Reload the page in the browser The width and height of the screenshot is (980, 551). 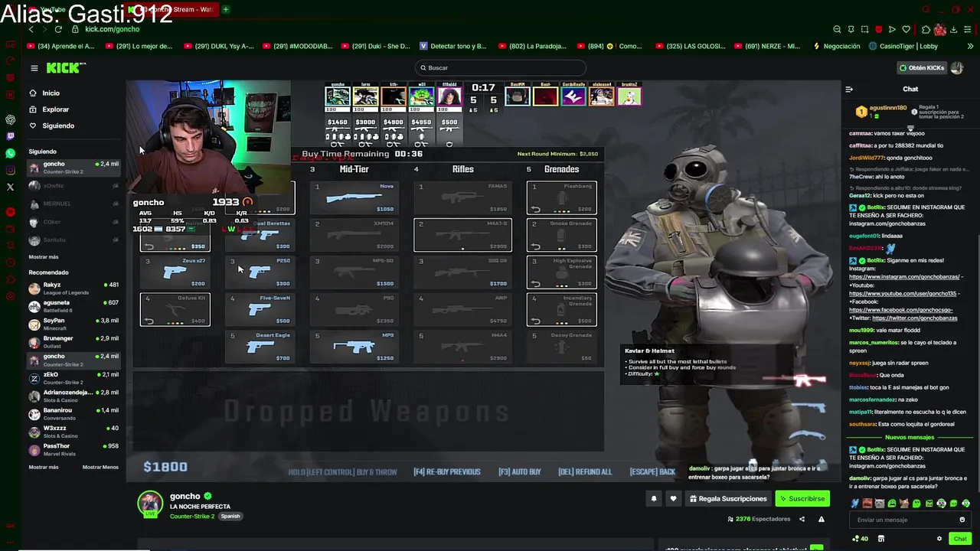coord(58,29)
